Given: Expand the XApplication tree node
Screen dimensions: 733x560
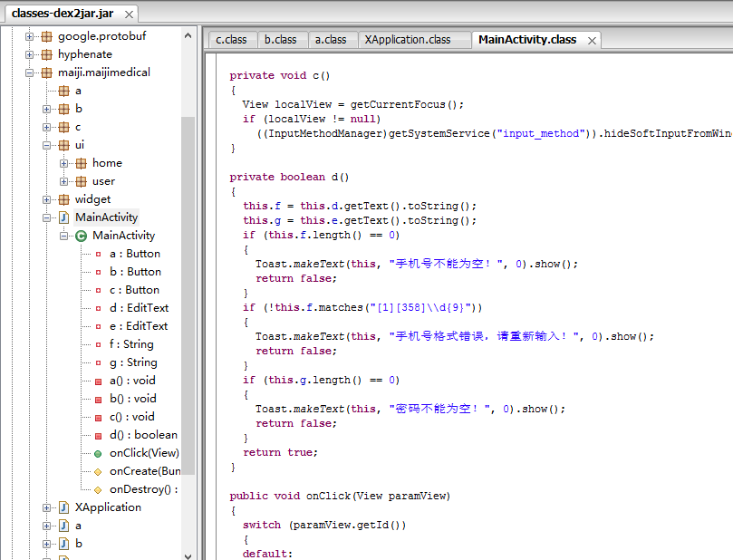Looking at the screenshot, I should (x=47, y=507).
